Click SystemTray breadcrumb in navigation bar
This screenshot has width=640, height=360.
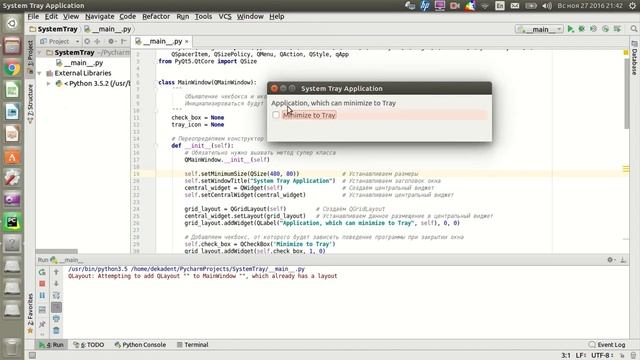[53, 29]
